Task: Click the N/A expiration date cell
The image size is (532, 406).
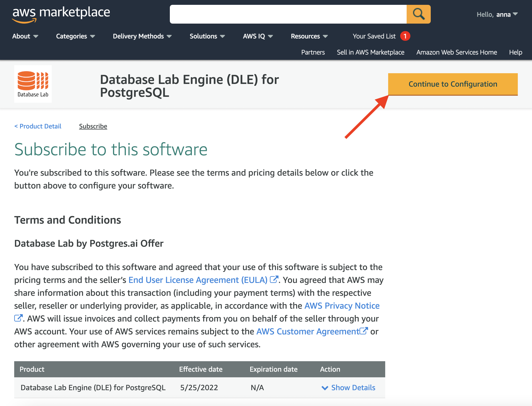Action: coord(257,388)
